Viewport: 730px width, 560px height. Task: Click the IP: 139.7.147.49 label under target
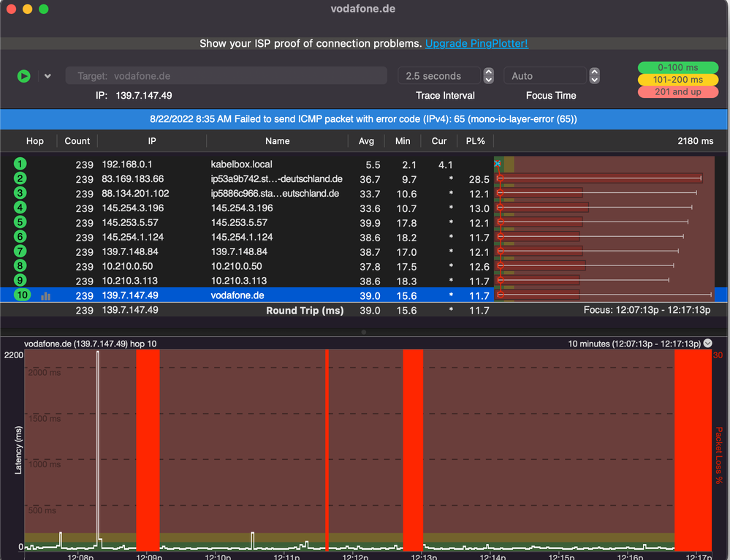point(134,96)
